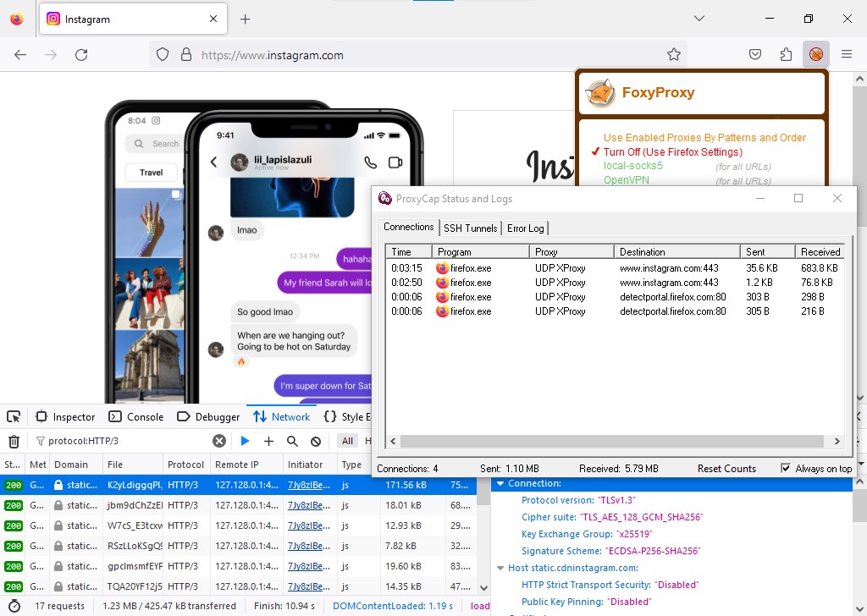This screenshot has height=616, width=867.
Task: Resume network recording with play icon
Action: tap(245, 441)
